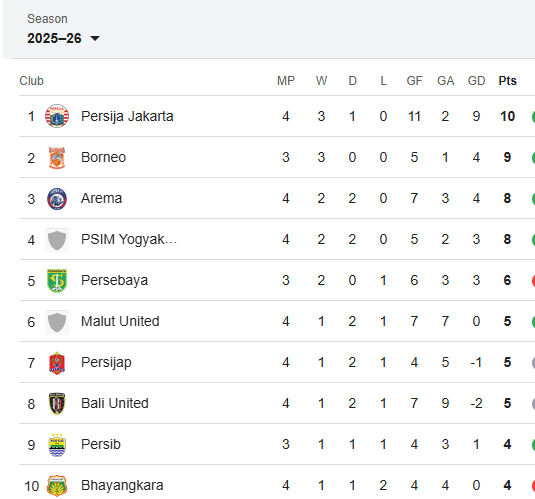Click the Persib club logo
535x499 pixels.
point(57,445)
